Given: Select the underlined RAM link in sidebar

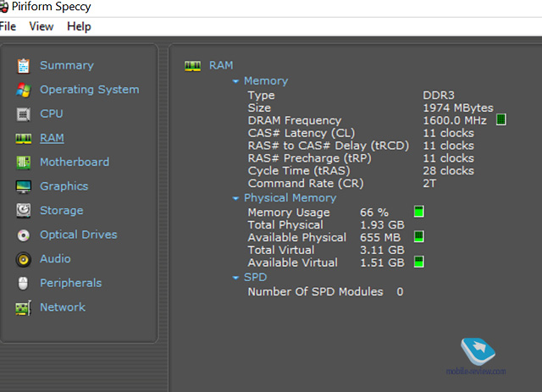Looking at the screenshot, I should tap(52, 138).
